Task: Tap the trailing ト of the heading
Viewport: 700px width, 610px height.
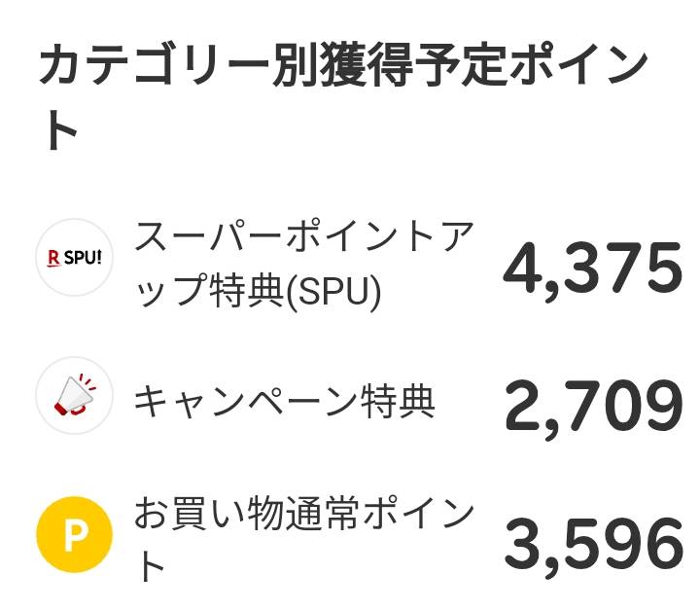Action: click(x=60, y=131)
